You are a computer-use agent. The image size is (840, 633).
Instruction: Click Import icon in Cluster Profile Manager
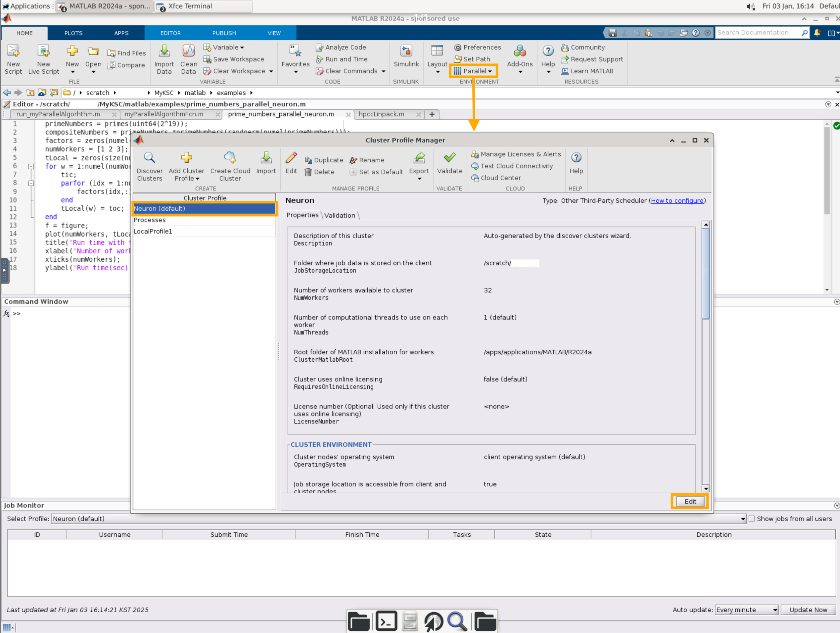266,157
